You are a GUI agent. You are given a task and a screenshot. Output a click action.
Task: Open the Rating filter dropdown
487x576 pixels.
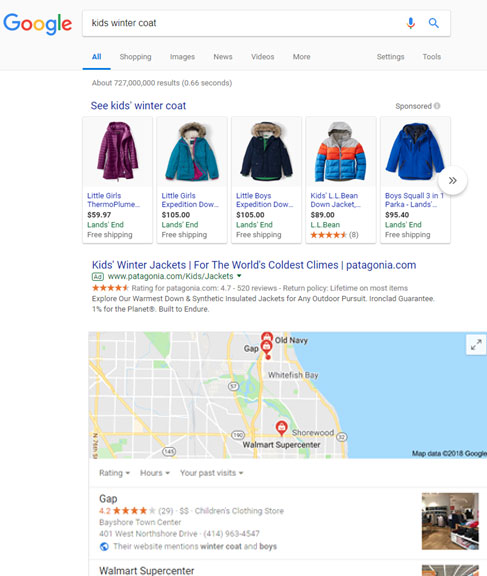tap(114, 473)
